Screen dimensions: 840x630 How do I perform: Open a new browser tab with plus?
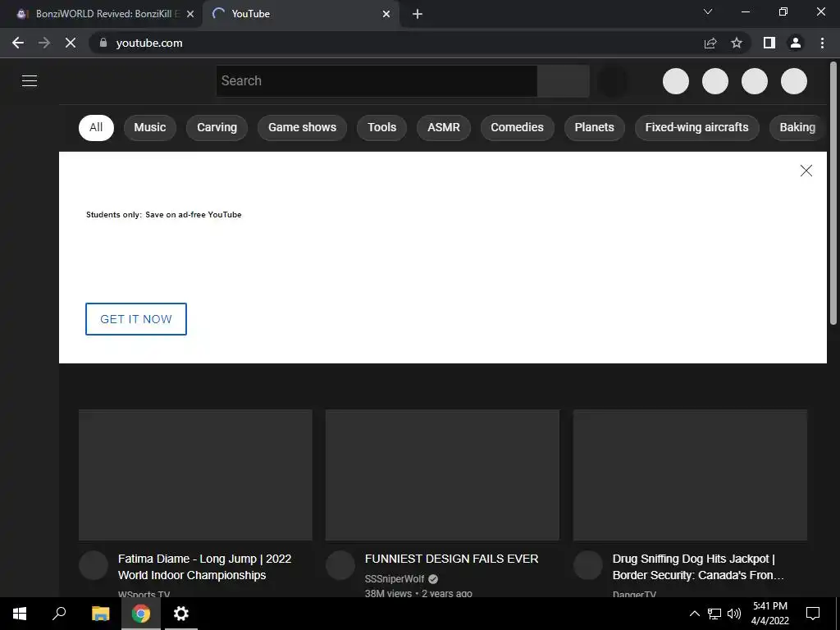[418, 14]
